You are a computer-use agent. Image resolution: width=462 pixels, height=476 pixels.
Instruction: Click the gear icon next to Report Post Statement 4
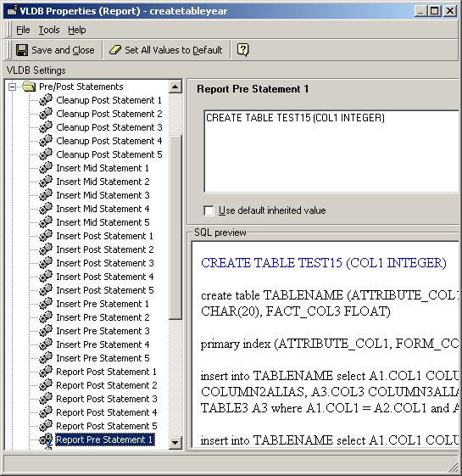click(46, 412)
